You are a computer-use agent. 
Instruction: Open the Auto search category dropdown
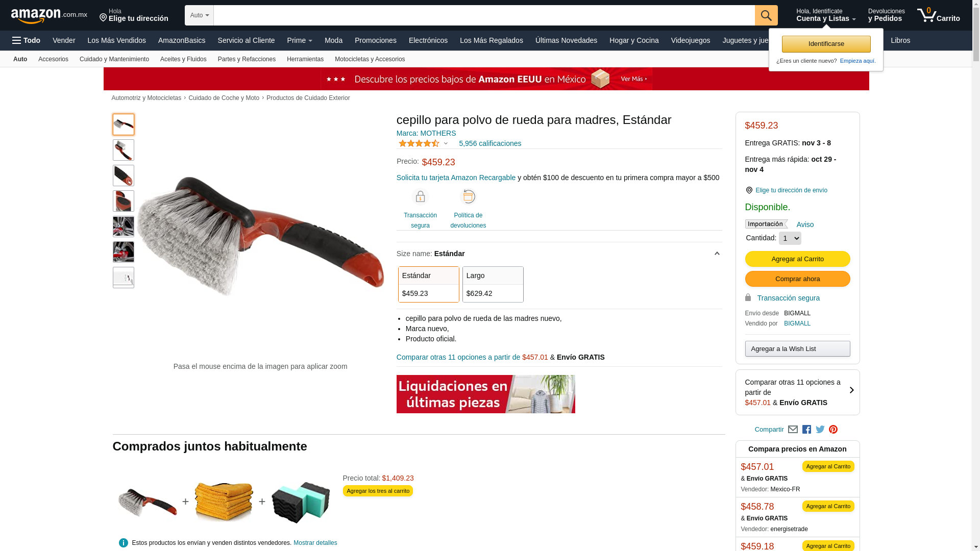[199, 15]
